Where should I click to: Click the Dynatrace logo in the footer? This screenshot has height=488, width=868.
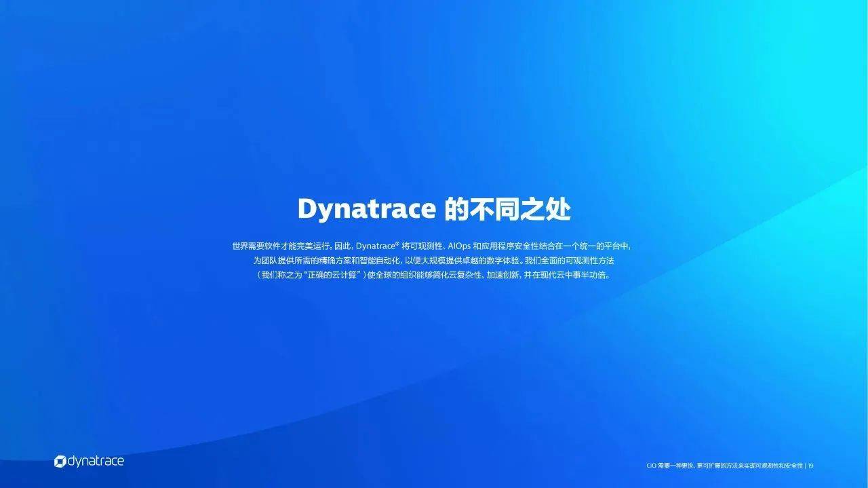coord(89,462)
